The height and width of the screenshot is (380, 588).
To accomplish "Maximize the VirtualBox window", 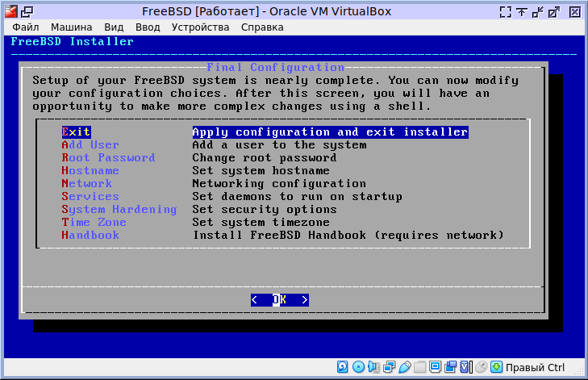I will 554,12.
